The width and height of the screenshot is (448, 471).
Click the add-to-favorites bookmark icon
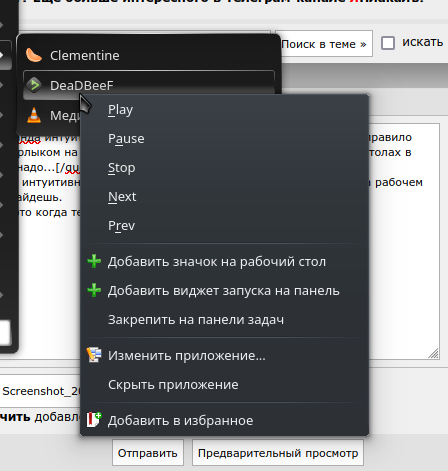click(x=94, y=420)
